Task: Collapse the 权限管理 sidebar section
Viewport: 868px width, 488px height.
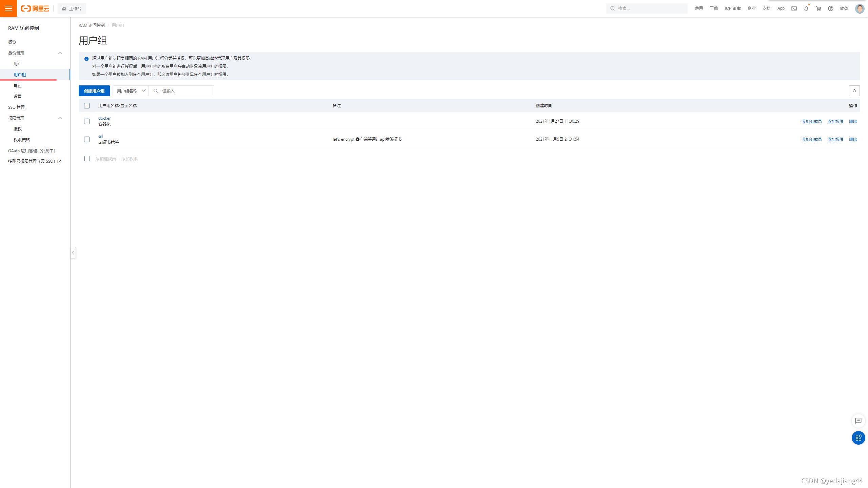Action: [x=60, y=118]
